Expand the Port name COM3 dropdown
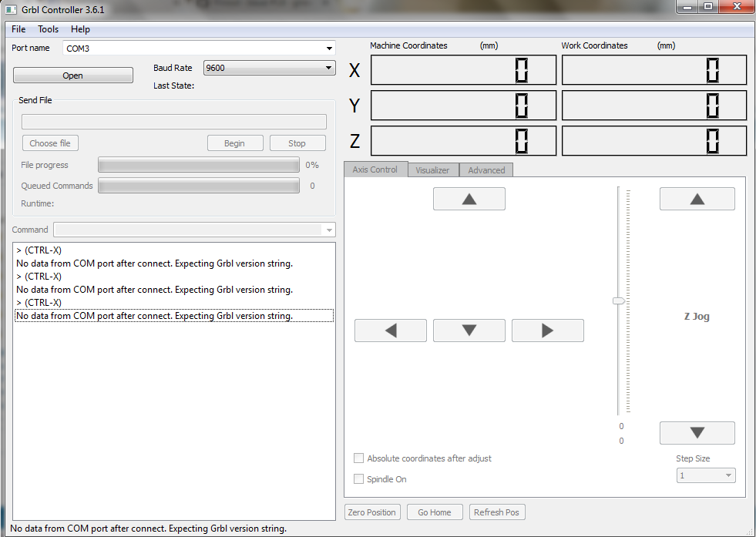 tap(329, 49)
